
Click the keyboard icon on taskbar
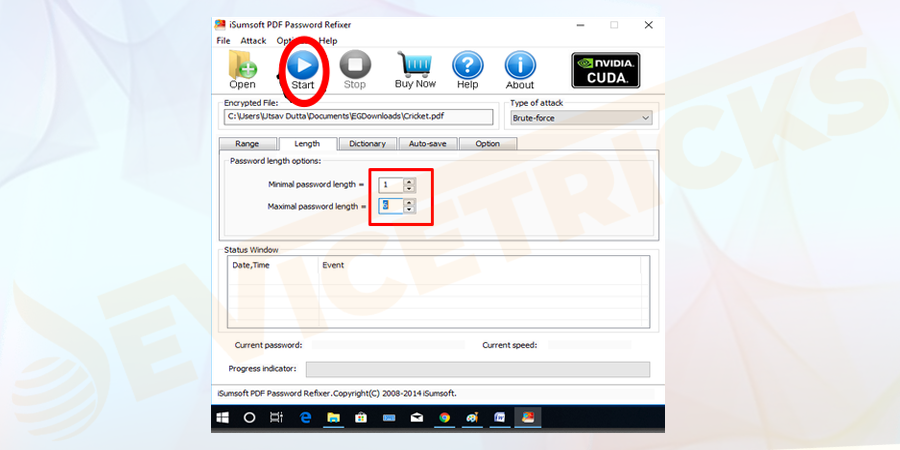(389, 418)
